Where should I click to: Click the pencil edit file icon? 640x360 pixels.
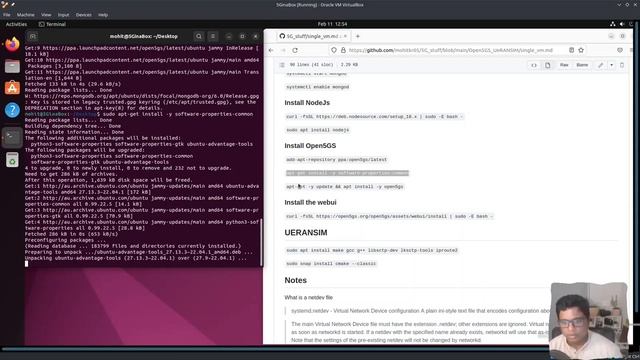point(600,65)
